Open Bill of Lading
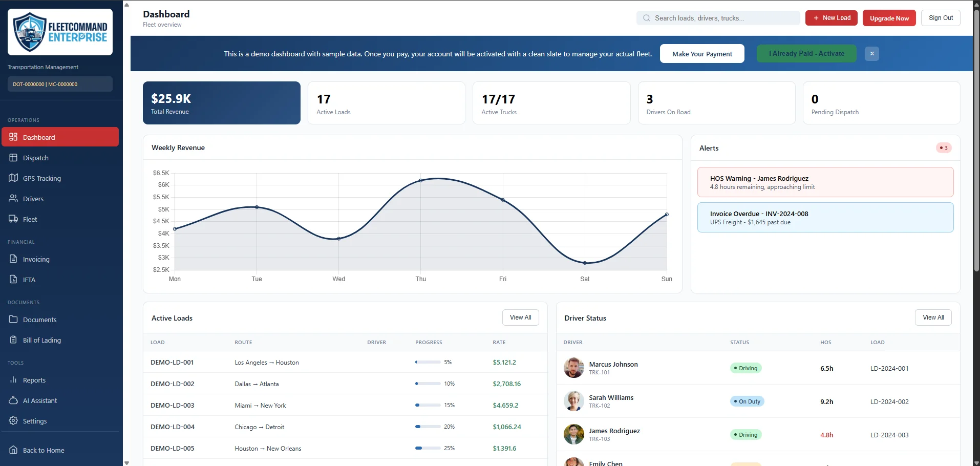 [60, 340]
